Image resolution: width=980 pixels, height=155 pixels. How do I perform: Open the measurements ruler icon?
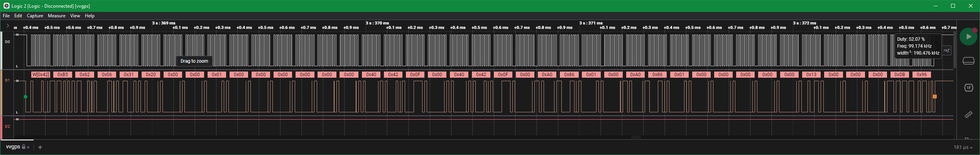(x=968, y=115)
